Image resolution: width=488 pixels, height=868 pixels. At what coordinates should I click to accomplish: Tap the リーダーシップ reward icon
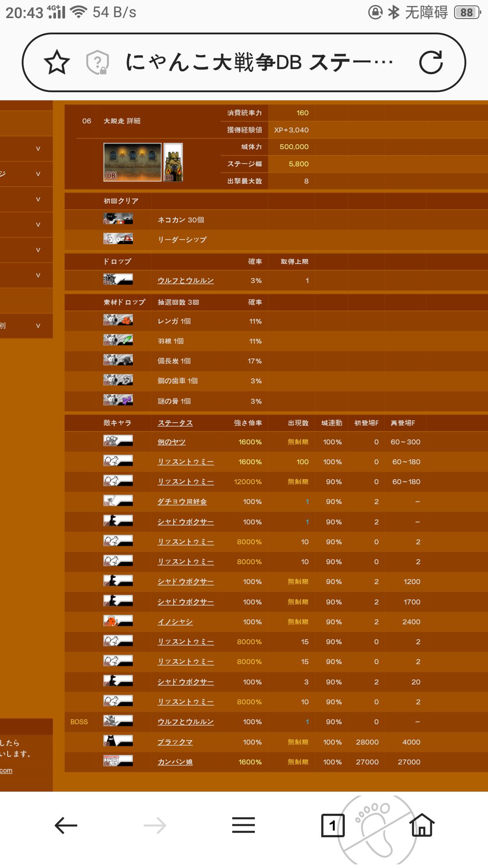(x=118, y=239)
